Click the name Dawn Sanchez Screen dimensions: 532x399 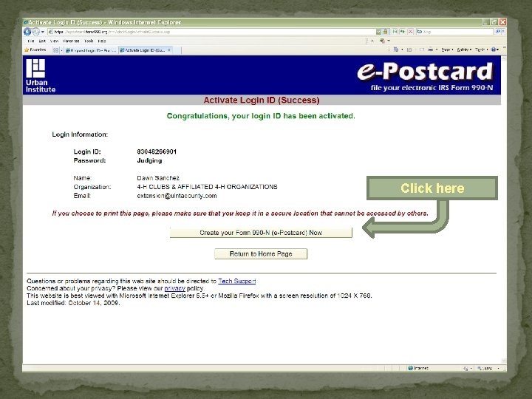pyautogui.click(x=158, y=178)
